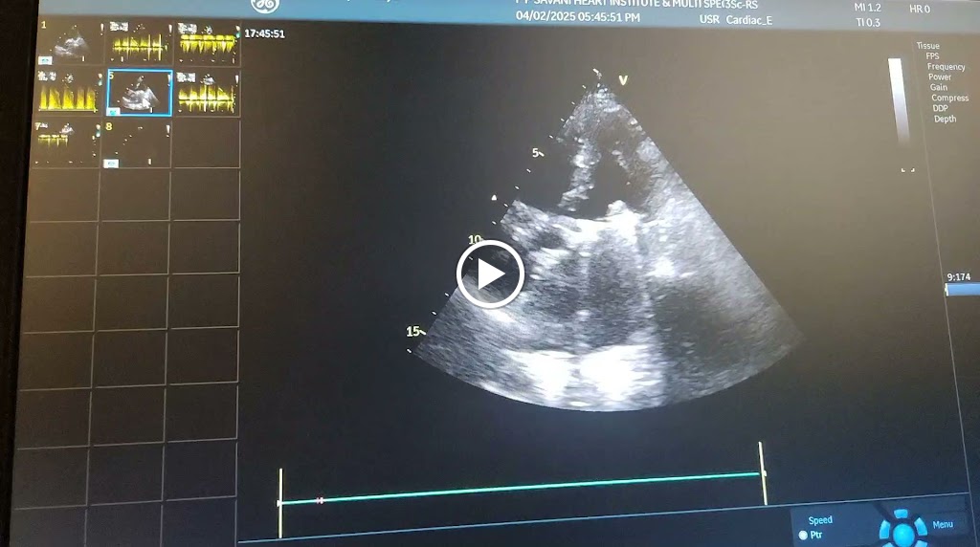This screenshot has height=547, width=980.
Task: Click the Power parameter label
Action: pos(940,77)
